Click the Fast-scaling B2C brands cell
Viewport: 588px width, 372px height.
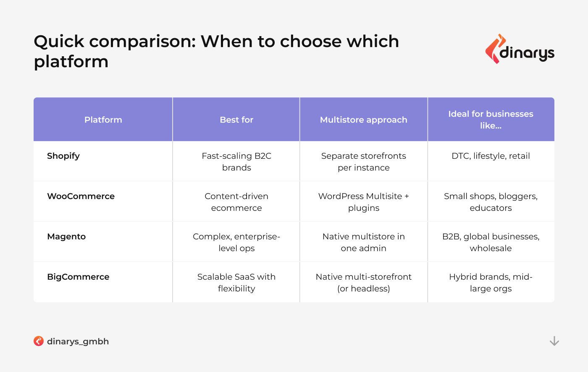click(x=236, y=162)
